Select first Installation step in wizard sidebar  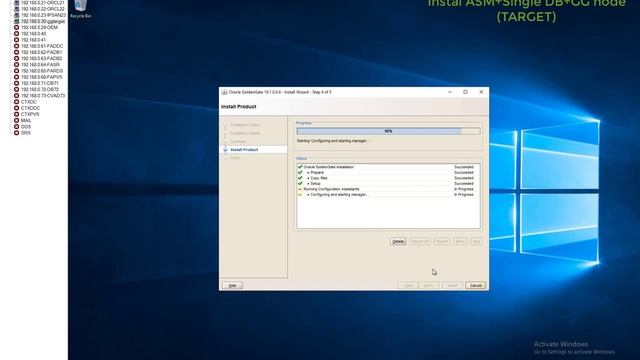tap(245, 125)
